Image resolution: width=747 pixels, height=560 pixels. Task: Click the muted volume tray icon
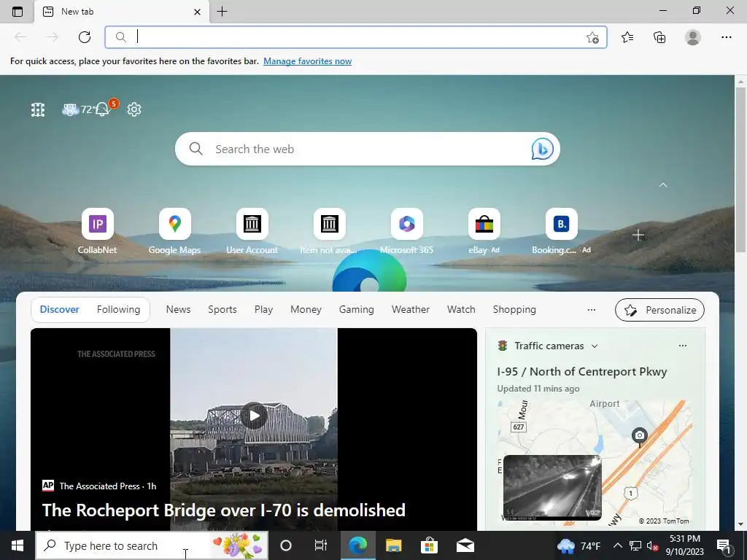pyautogui.click(x=653, y=545)
